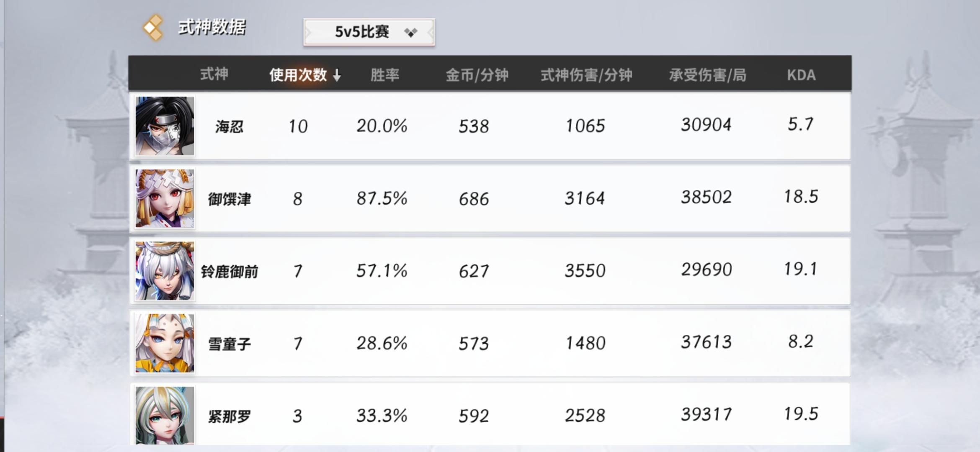
Task: Click the KDA column header
Action: click(x=801, y=75)
